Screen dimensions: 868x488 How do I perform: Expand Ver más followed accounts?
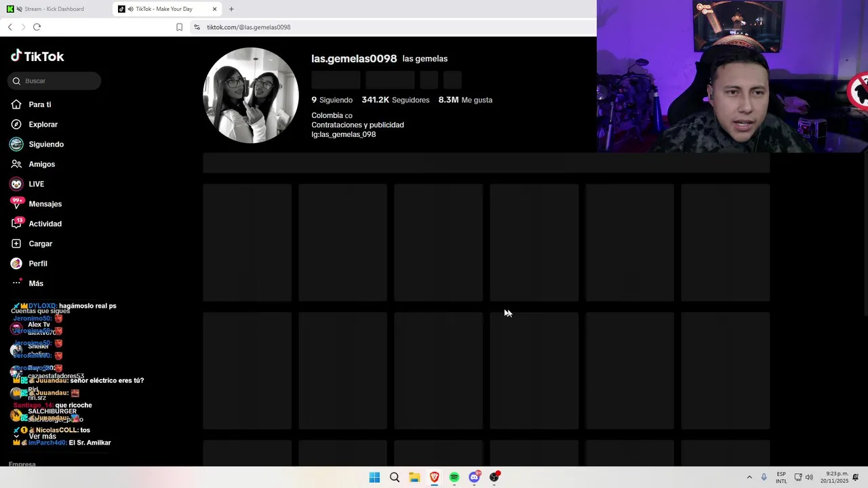tap(42, 436)
